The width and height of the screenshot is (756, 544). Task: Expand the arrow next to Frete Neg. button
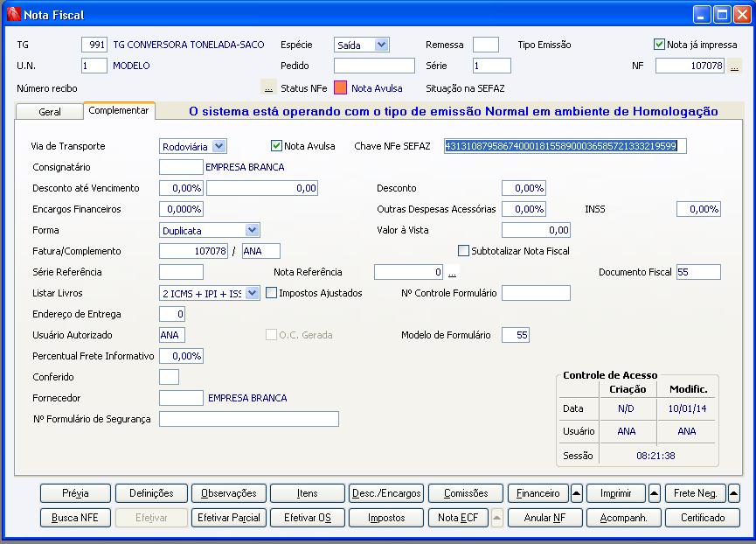point(733,493)
